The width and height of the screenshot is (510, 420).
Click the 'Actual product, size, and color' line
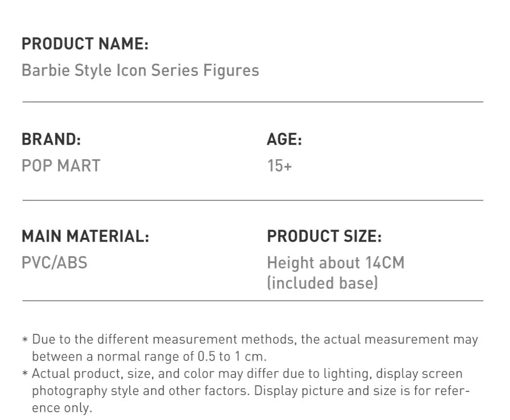coord(247,374)
